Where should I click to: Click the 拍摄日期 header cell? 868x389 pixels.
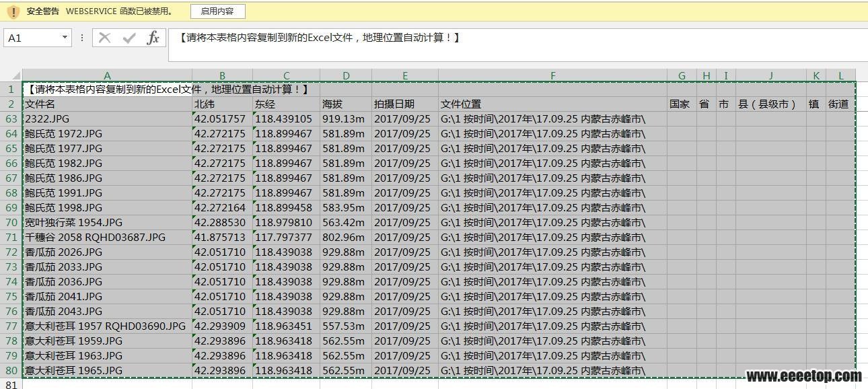(405, 104)
